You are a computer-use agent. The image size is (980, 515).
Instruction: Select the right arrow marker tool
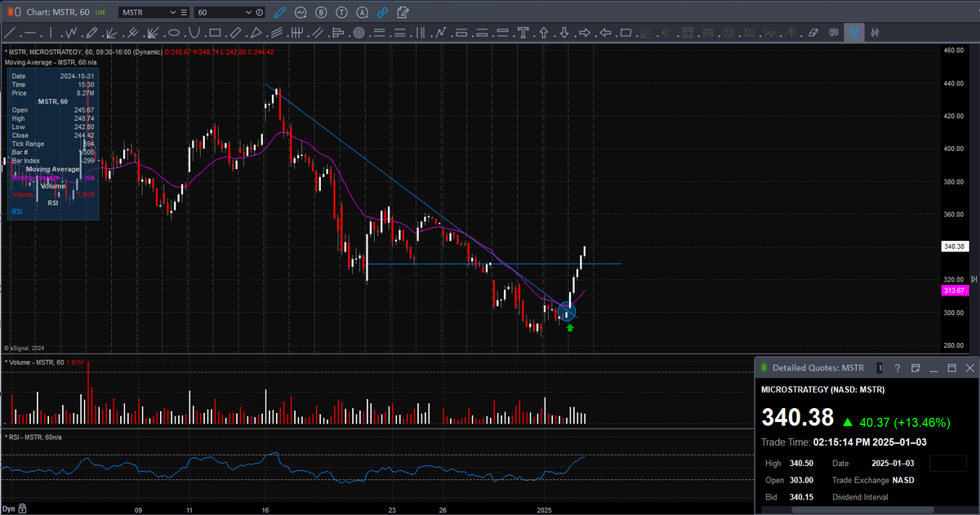(585, 33)
